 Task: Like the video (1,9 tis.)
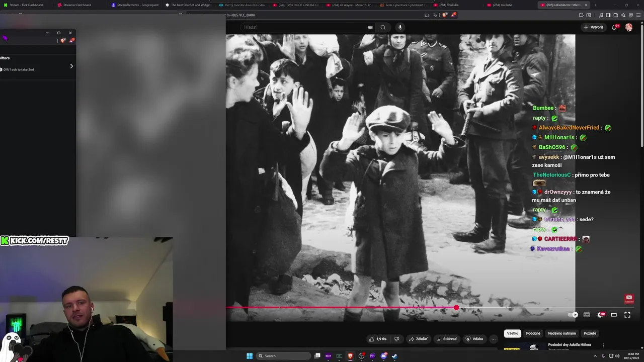[378, 339]
